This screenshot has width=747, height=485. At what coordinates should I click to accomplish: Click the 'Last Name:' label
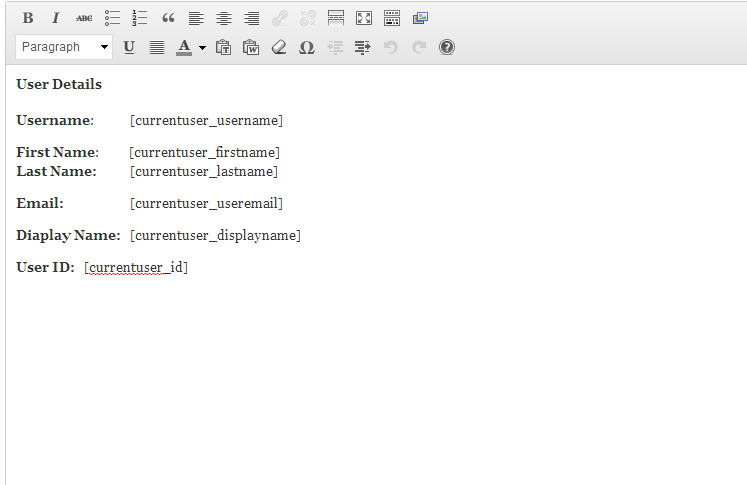coord(56,172)
